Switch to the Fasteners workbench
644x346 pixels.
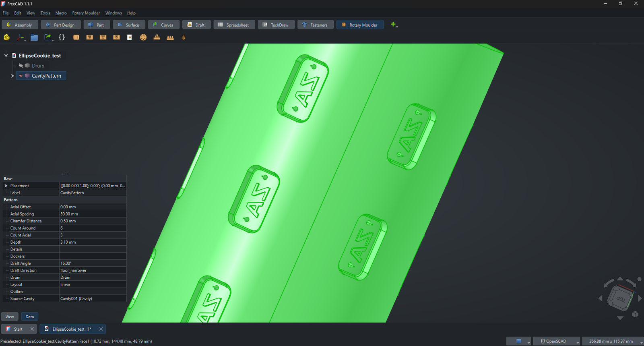(x=316, y=25)
